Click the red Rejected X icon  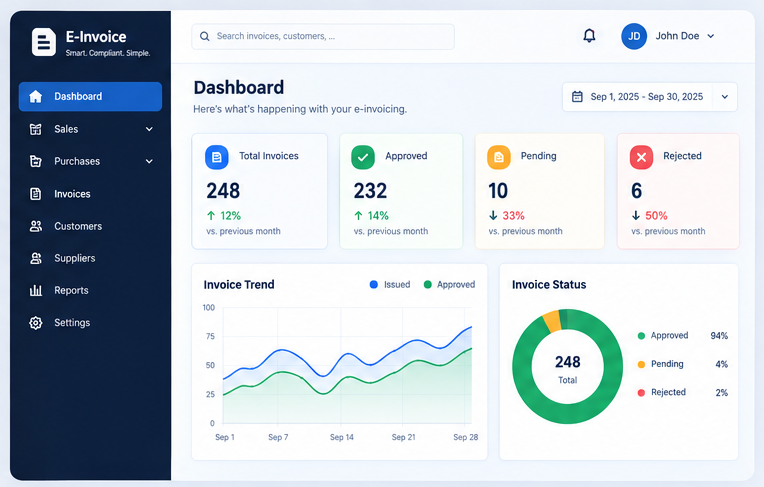pyautogui.click(x=642, y=157)
